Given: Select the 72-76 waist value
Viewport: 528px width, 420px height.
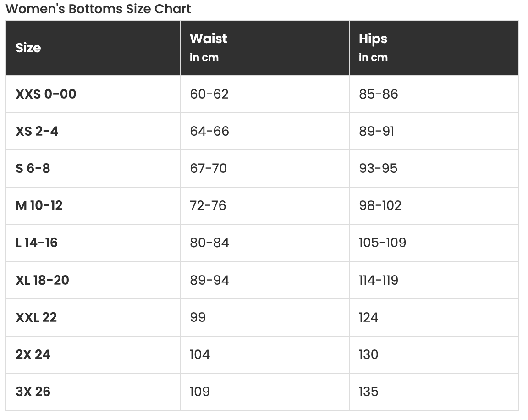Looking at the screenshot, I should [208, 205].
